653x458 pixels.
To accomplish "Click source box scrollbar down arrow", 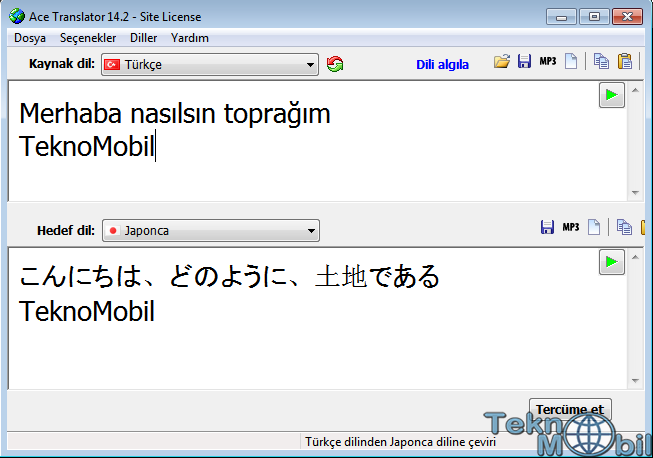I will (635, 192).
